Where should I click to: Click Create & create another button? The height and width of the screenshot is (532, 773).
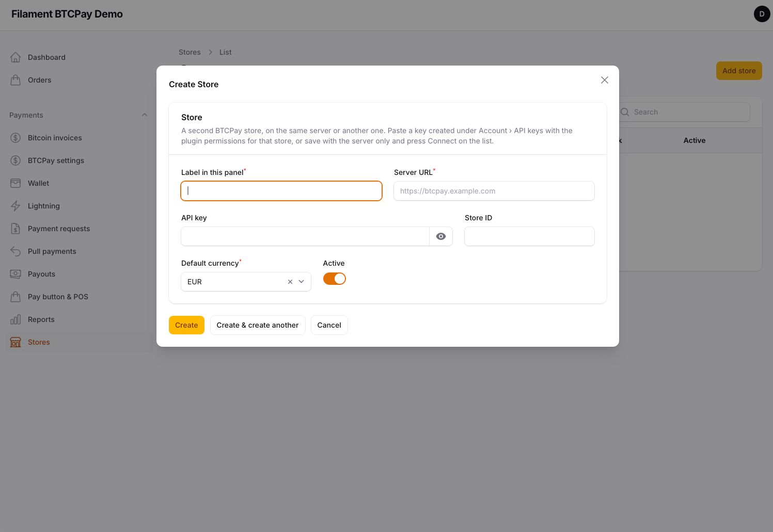point(258,325)
